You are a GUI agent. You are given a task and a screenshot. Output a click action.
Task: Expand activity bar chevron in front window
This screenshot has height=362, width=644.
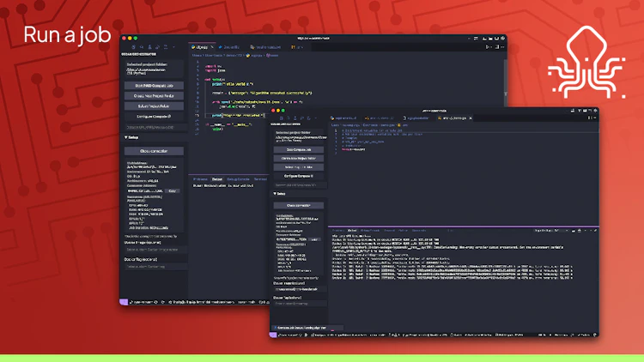[x=315, y=118]
